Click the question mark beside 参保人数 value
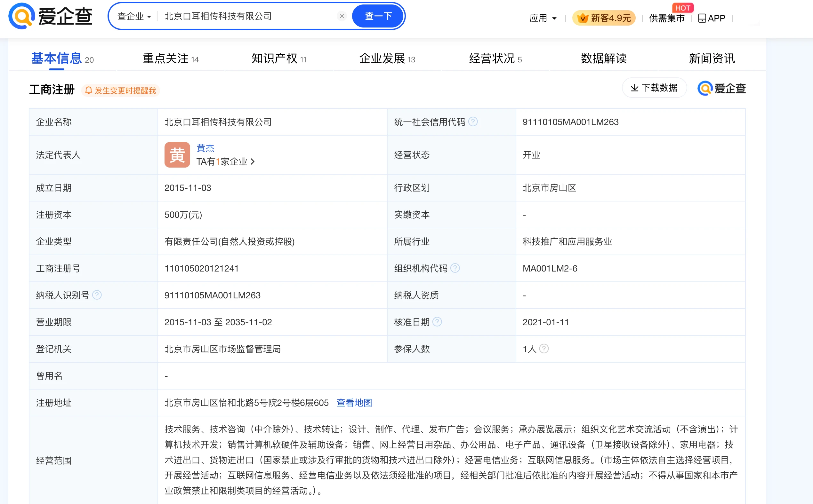Image resolution: width=813 pixels, height=504 pixels. (544, 349)
